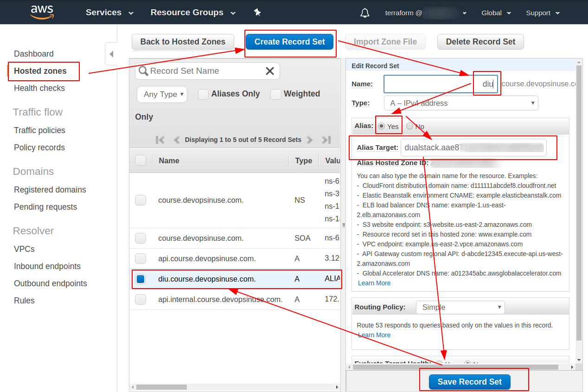
Task: Click Save Record Set button
Action: [470, 382]
